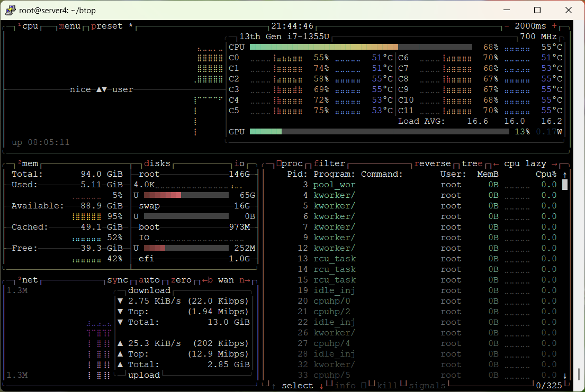Click the filter option in proc panel
The width and height of the screenshot is (585, 392).
(x=329, y=163)
